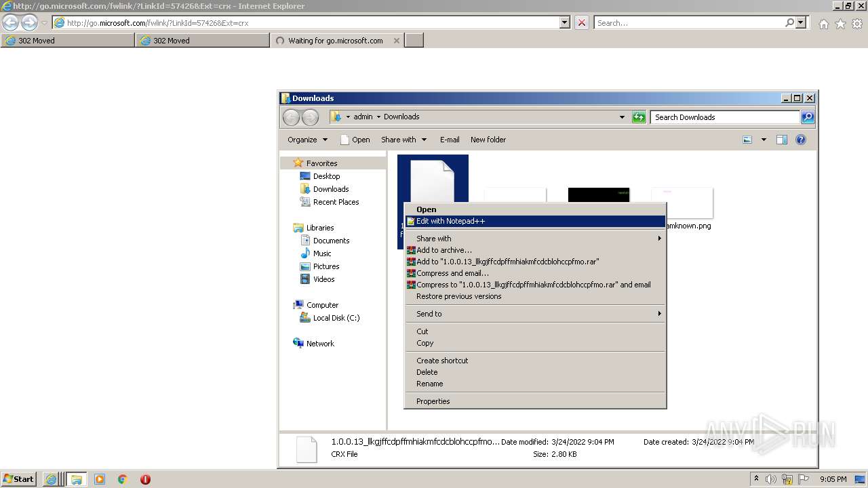Screen dimensions: 868x488
Task: Click Explorer back navigation arrow
Action: pyautogui.click(x=291, y=117)
